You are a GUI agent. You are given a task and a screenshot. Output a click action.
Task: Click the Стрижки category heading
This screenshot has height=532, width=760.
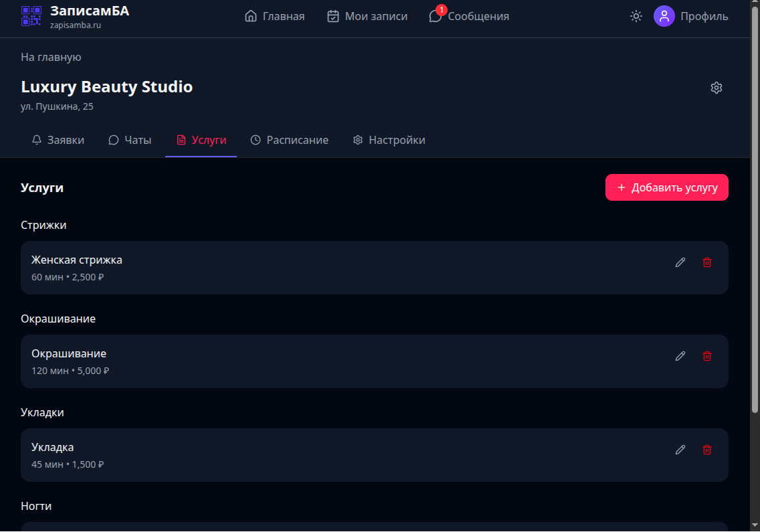[43, 225]
